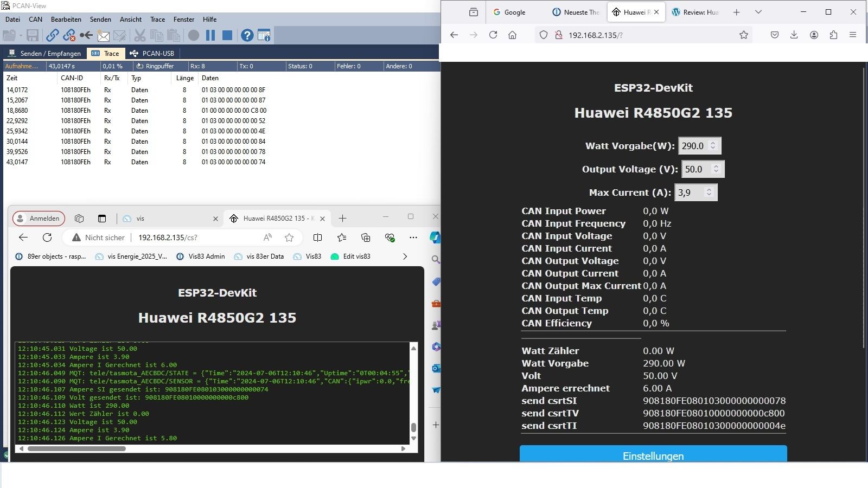868x488 pixels.
Task: Go to Firefox home page
Action: pos(512,35)
